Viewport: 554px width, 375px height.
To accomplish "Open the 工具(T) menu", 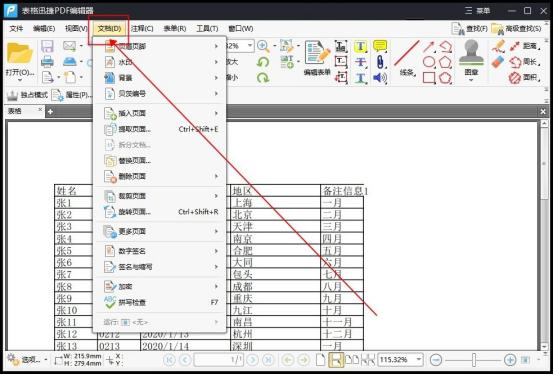I will [x=207, y=29].
